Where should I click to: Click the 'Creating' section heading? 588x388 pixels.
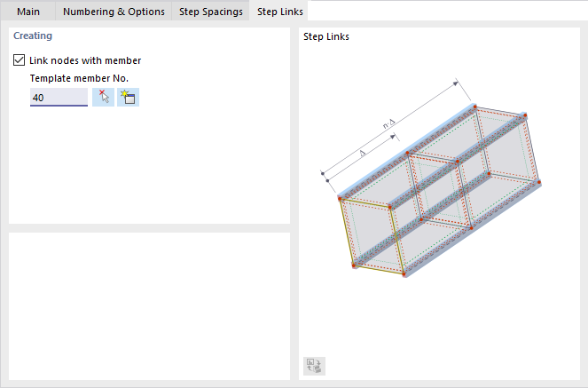point(32,36)
